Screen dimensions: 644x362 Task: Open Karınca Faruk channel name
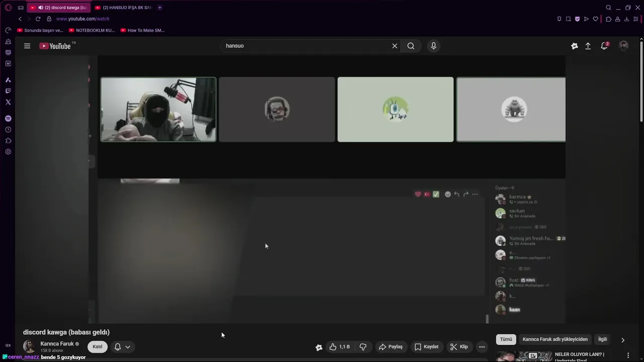[57, 344]
